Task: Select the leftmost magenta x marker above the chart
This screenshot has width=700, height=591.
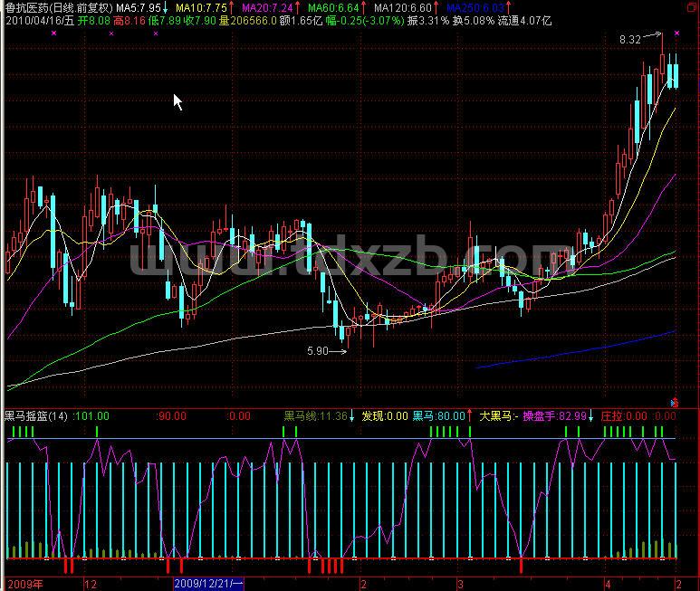Action: [54, 33]
